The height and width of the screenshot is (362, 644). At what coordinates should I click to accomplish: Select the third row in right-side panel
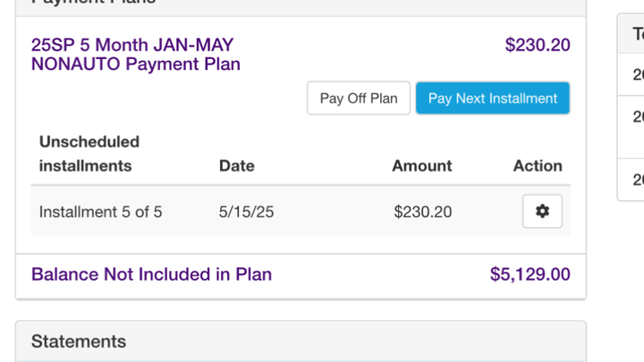[631, 180]
